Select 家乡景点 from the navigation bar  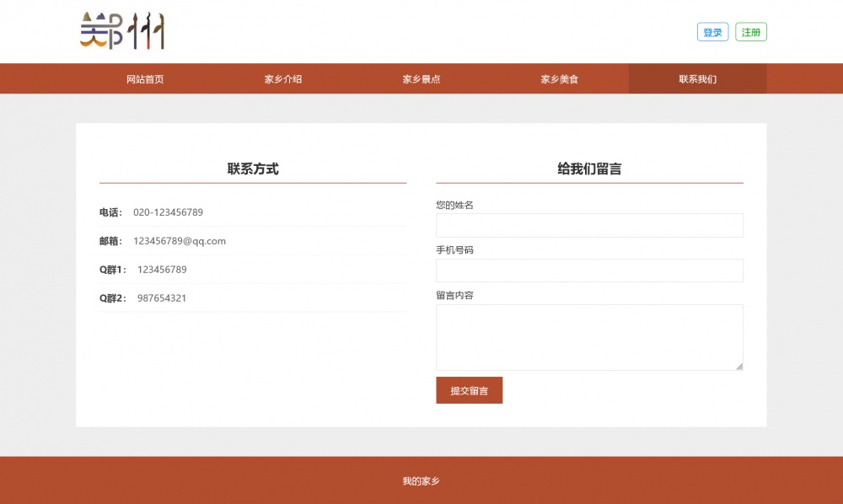(421, 79)
